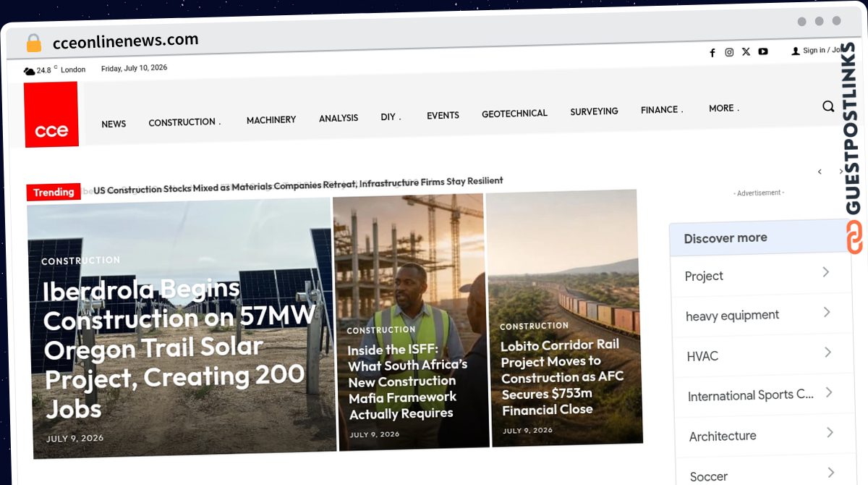
Task: Click CONSTRUCTION tag on Iberdrola article
Action: [x=80, y=261]
